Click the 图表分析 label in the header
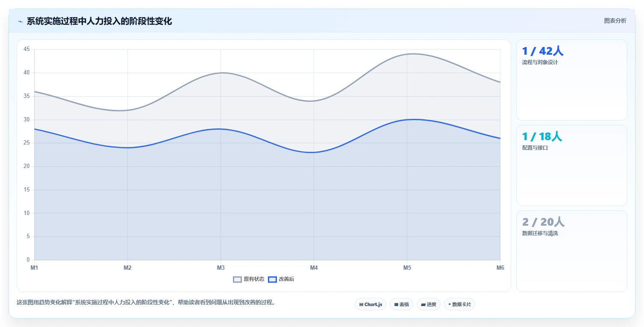 615,21
